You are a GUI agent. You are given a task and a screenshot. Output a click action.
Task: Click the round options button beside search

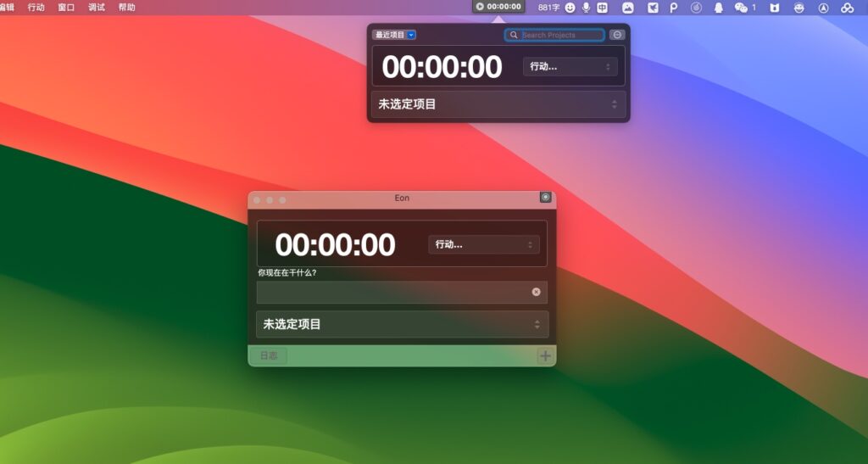pyautogui.click(x=617, y=35)
